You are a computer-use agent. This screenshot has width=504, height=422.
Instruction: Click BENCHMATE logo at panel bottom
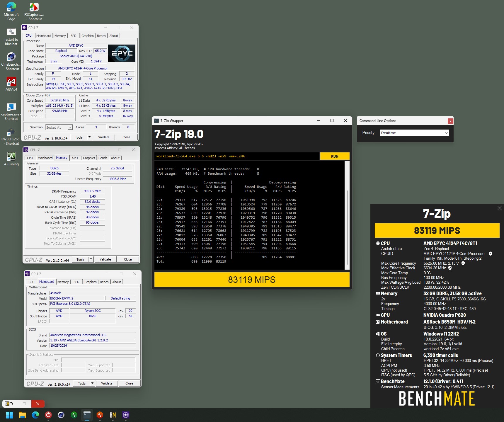437,399
